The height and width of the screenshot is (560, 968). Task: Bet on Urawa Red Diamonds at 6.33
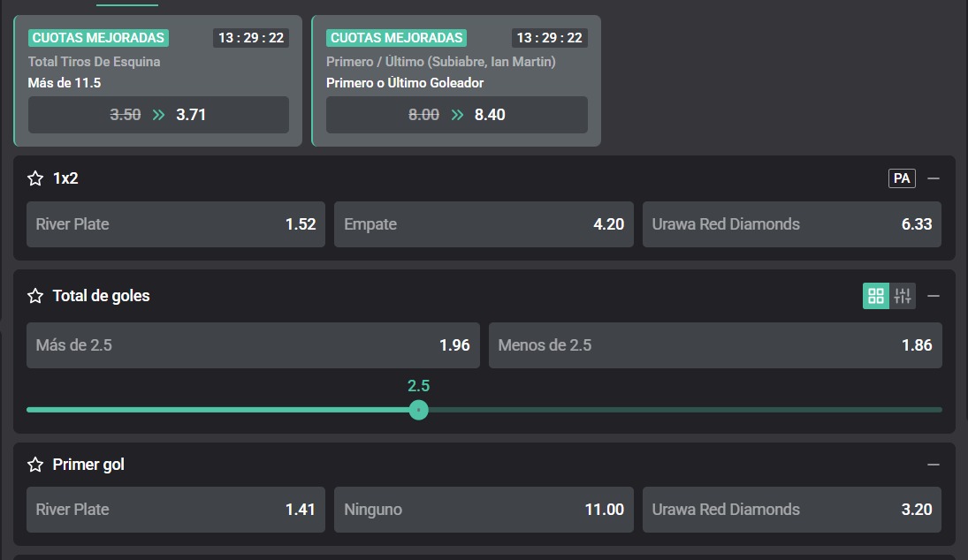(792, 224)
